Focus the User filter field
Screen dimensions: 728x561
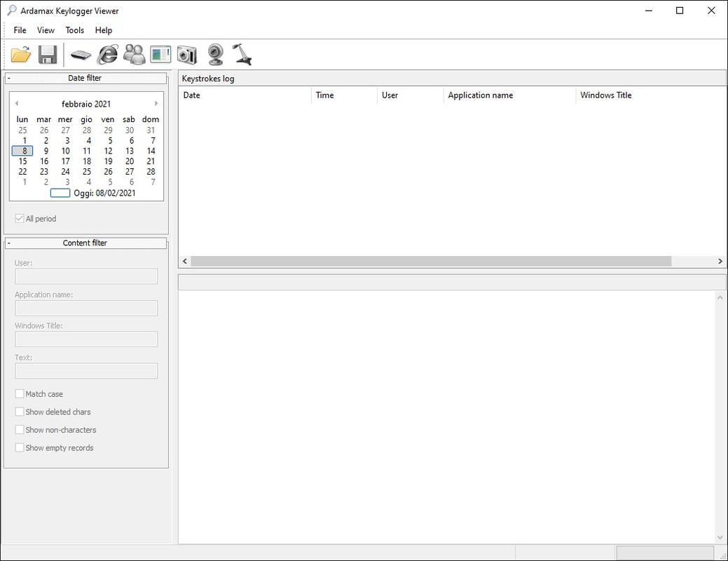point(86,276)
